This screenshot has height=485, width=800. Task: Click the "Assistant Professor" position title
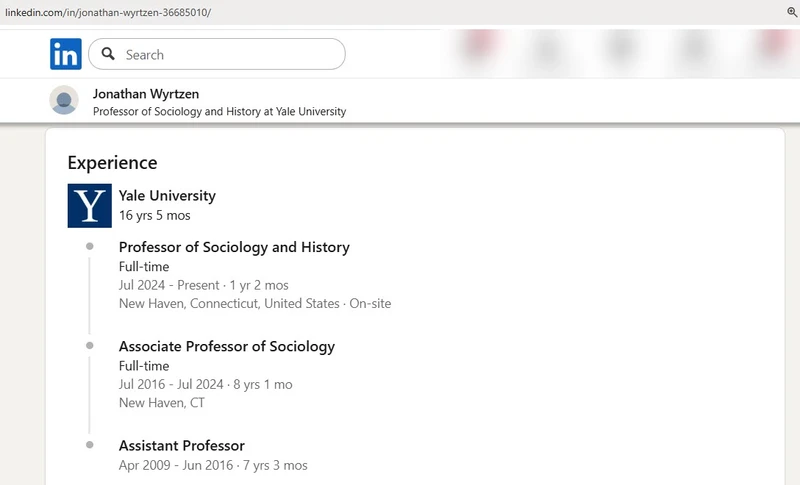tap(182, 446)
